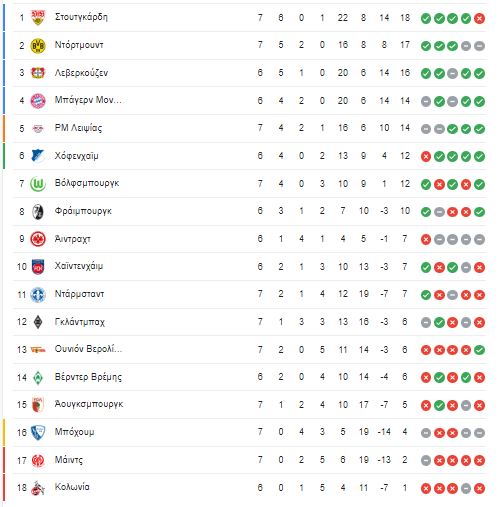Click Leverkusen's grey draw form indicator
Viewport: 499px width, 507px height.
(452, 73)
